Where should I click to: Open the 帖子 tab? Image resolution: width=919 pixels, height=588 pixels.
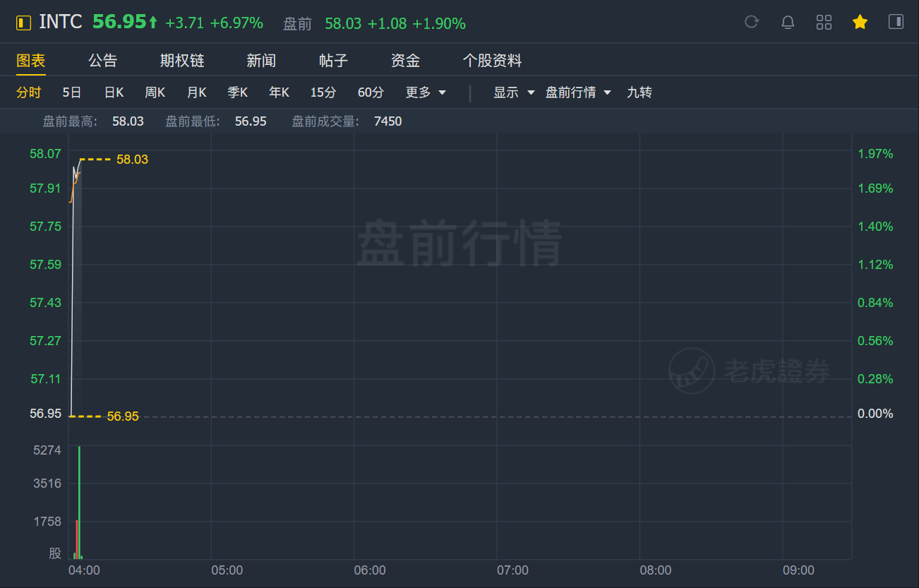333,61
